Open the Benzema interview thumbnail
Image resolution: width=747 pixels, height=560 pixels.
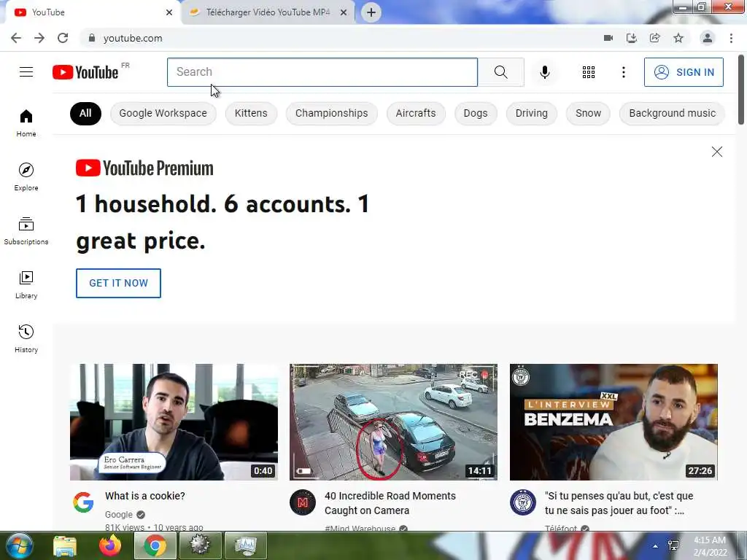coord(614,422)
